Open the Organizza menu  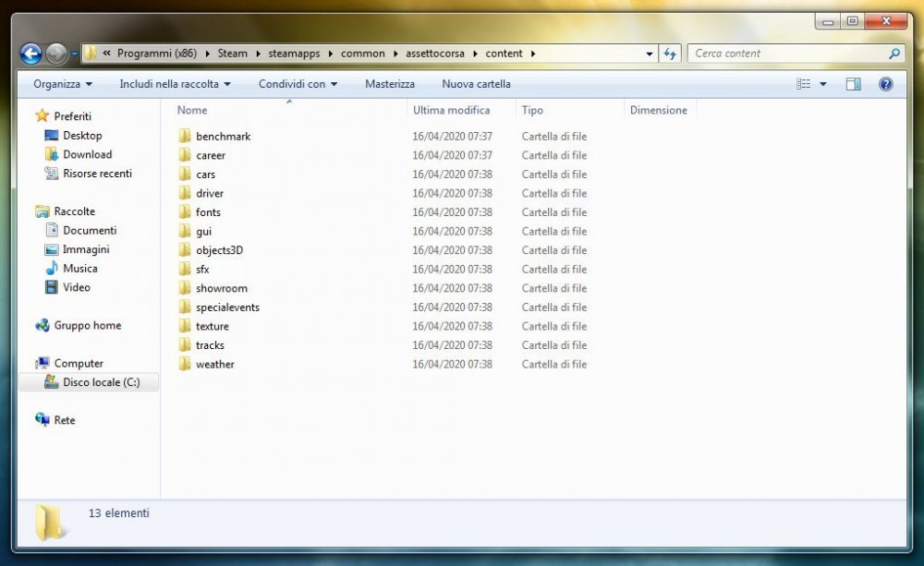coord(63,84)
